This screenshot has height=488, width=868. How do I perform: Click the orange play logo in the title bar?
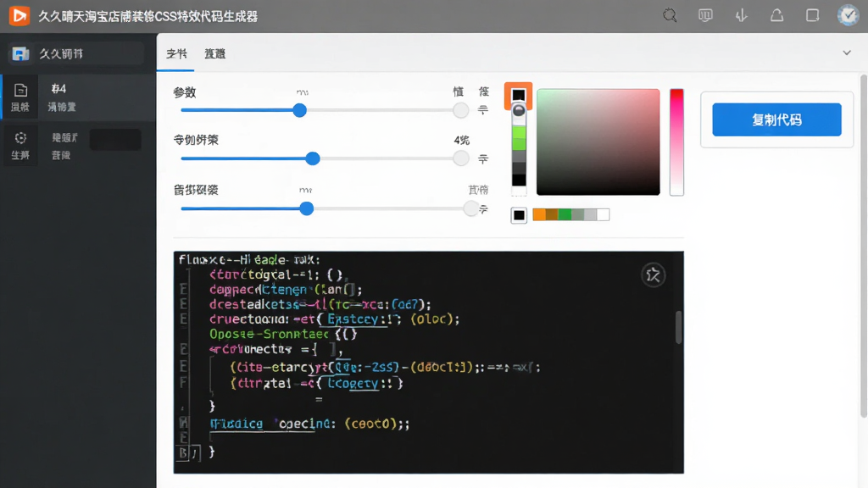19,15
